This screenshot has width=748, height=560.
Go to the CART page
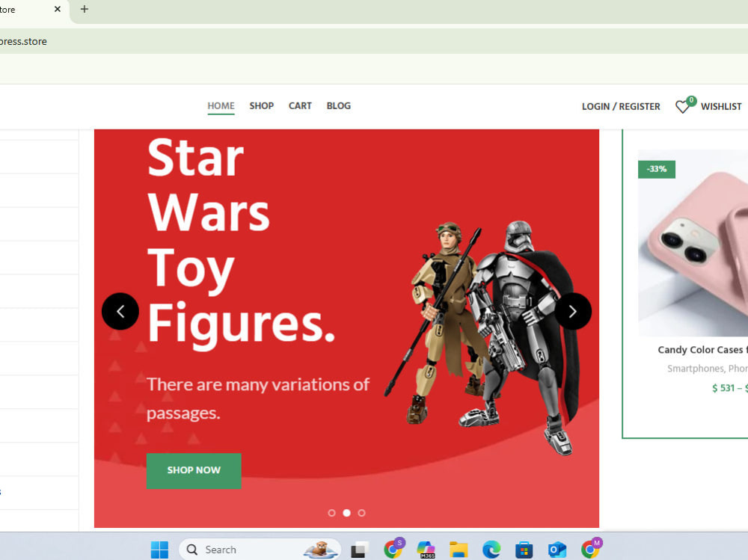click(x=300, y=106)
